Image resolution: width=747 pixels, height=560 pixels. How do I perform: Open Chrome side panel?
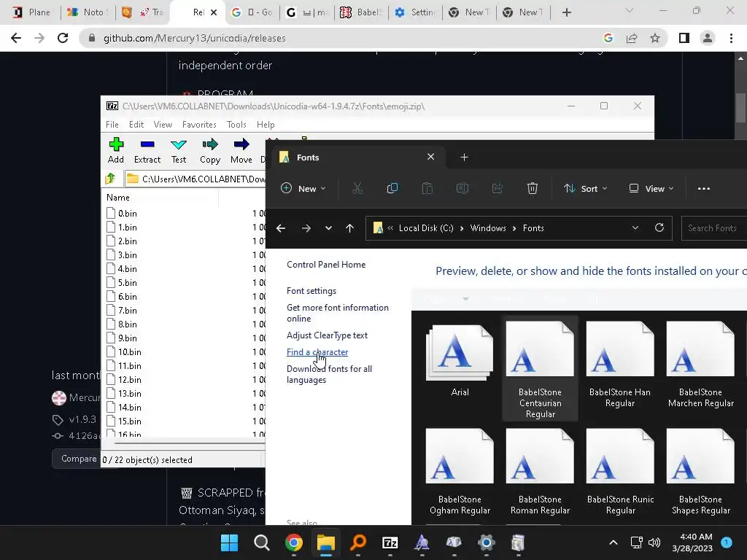684,38
